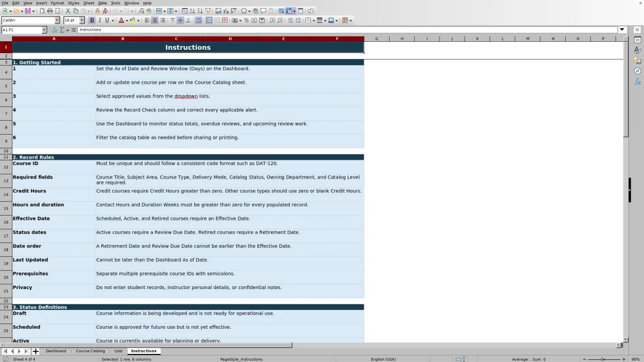The height and width of the screenshot is (362, 644).
Task: Insert a chart using toolbar icon
Action: point(225,11)
